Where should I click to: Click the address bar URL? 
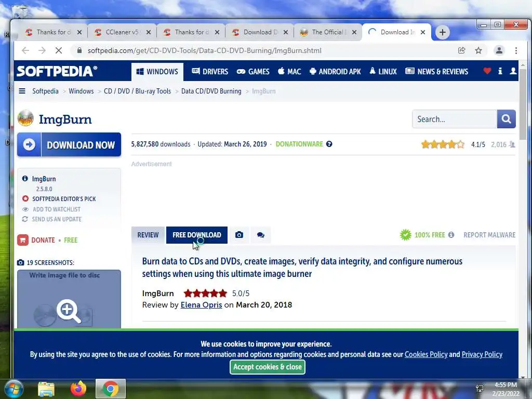click(x=204, y=50)
